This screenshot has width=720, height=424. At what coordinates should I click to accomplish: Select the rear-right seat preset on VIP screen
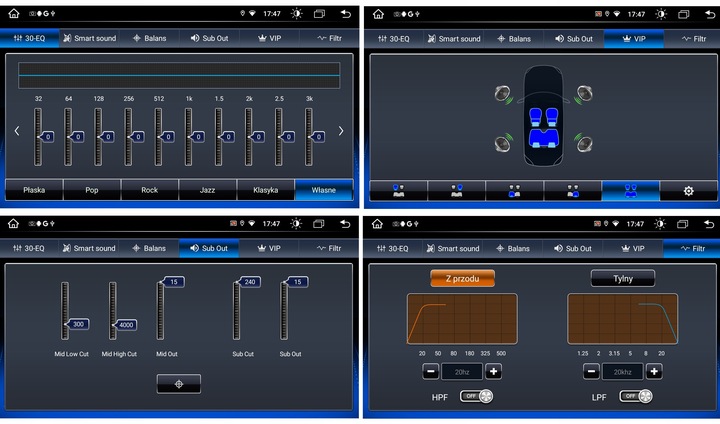click(573, 191)
